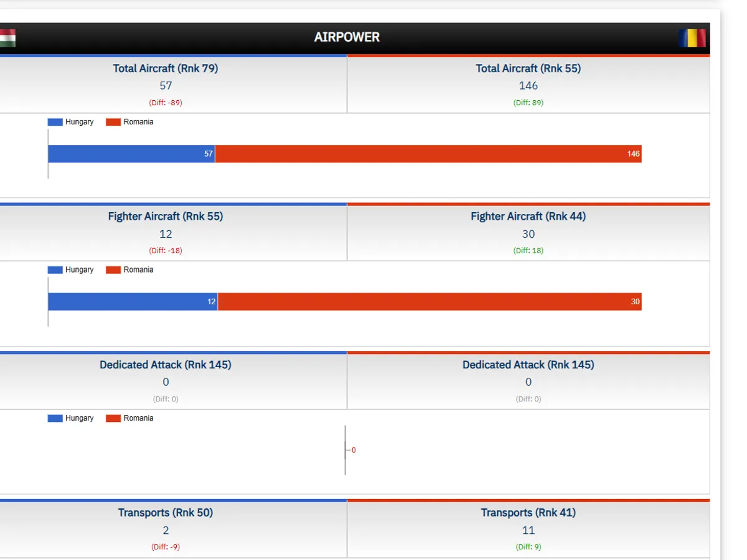Click the red Fighter Aircraft bar labeled 30

point(429,302)
